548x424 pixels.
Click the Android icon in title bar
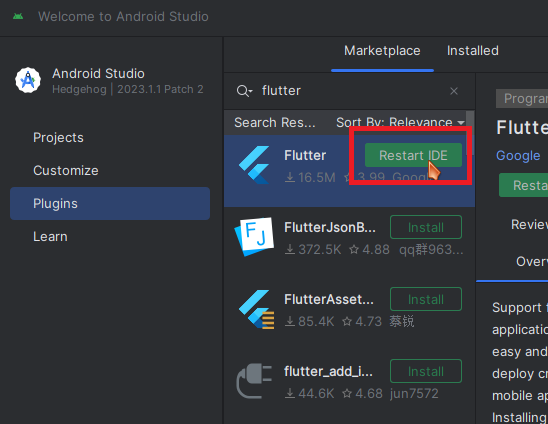click(x=18, y=16)
